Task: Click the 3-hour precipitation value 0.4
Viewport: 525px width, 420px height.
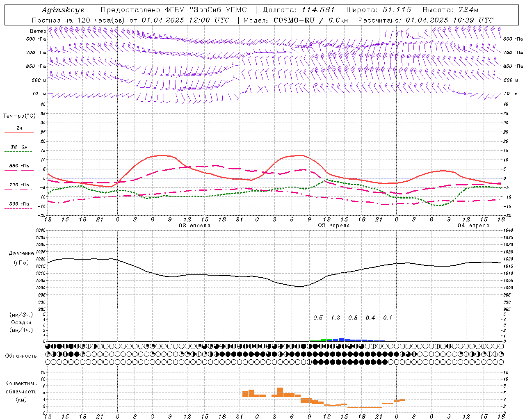Action: 370,318
